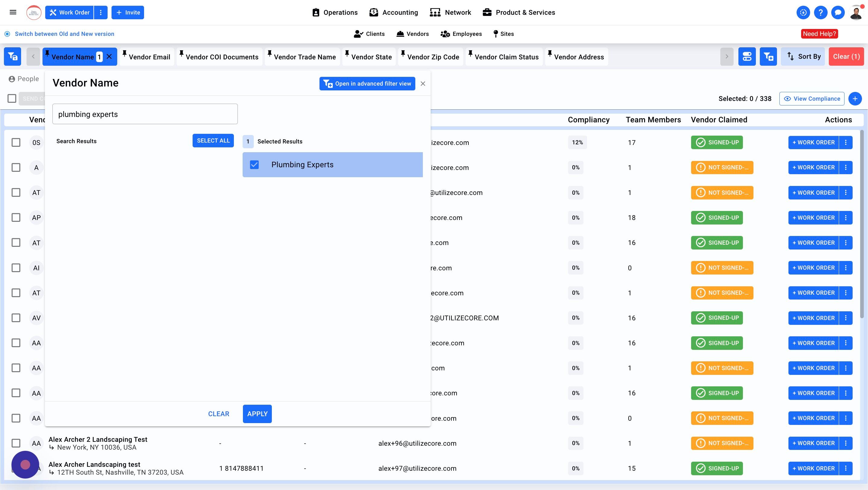868x490 pixels.
Task: Open the Sort By dropdown
Action: [x=804, y=57]
